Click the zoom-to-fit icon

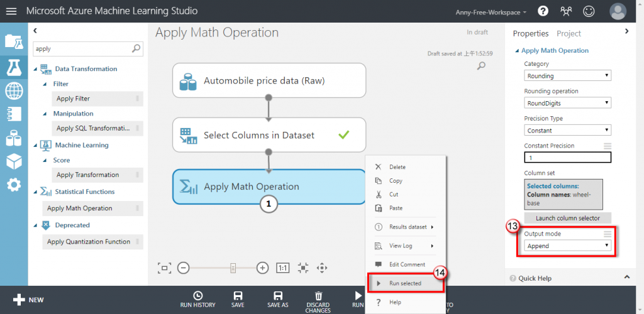tap(164, 268)
